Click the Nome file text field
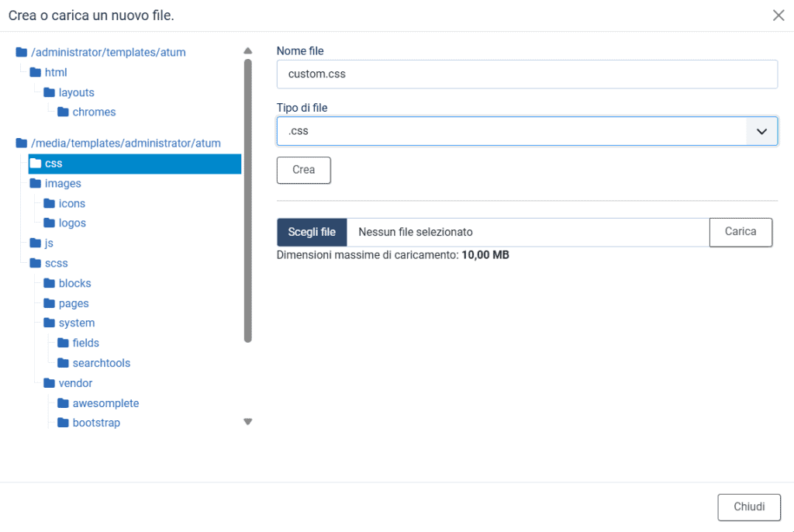The height and width of the screenshot is (532, 794). click(x=526, y=74)
